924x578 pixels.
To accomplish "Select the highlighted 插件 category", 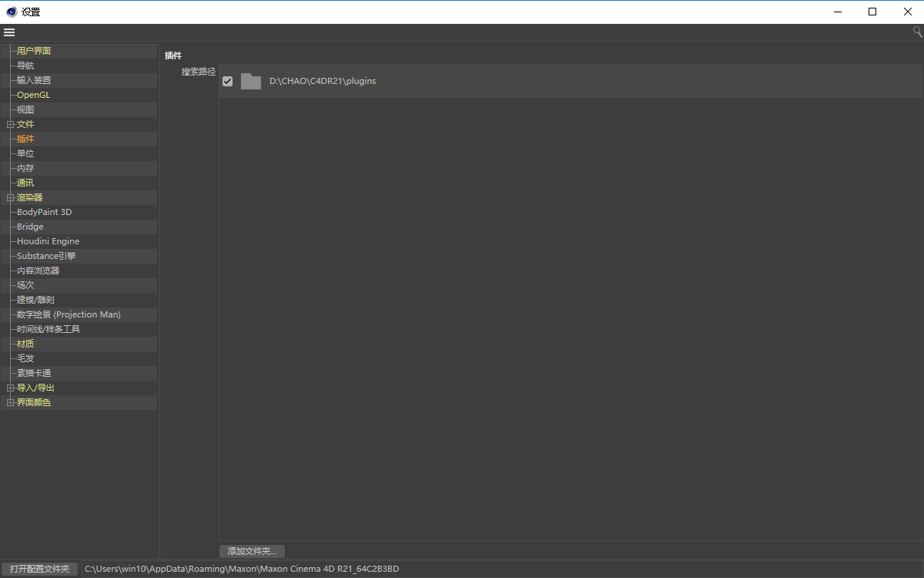I will 25,139.
